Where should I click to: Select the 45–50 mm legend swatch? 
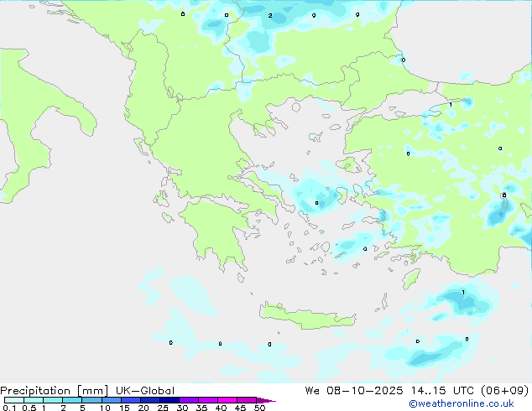click(247, 400)
